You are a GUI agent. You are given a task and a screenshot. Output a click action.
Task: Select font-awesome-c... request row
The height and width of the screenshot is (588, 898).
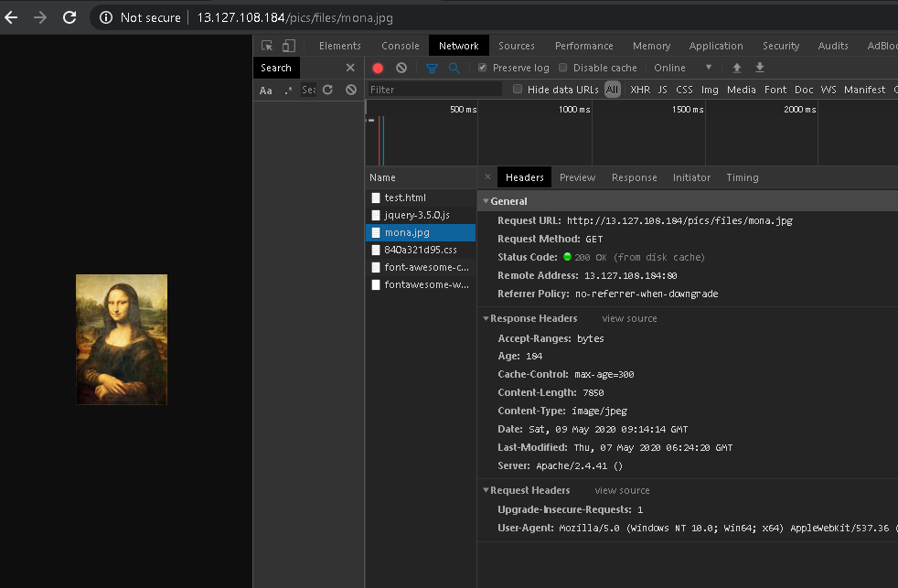click(421, 267)
